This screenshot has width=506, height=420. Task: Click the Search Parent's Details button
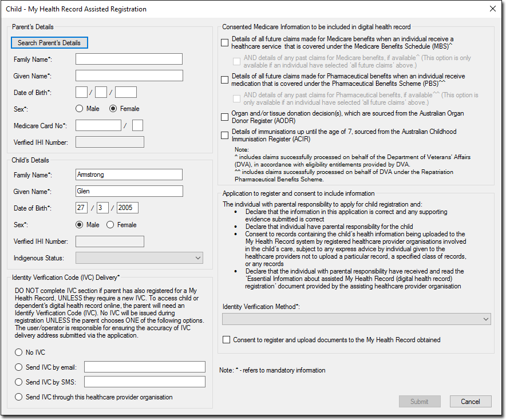(49, 43)
